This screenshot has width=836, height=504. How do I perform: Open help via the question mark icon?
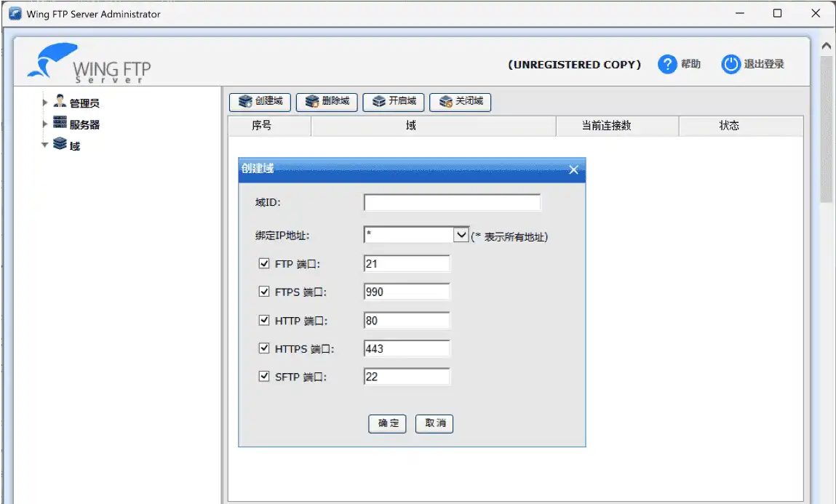pyautogui.click(x=667, y=65)
